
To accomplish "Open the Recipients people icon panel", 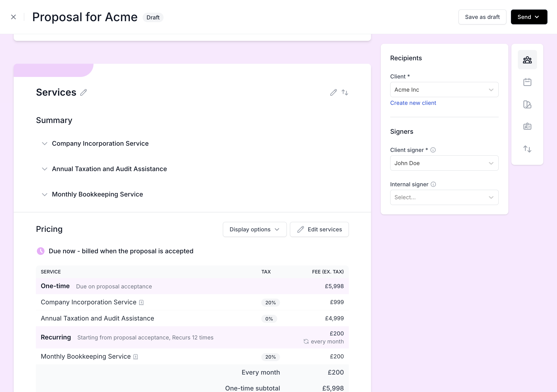I will pos(527,60).
